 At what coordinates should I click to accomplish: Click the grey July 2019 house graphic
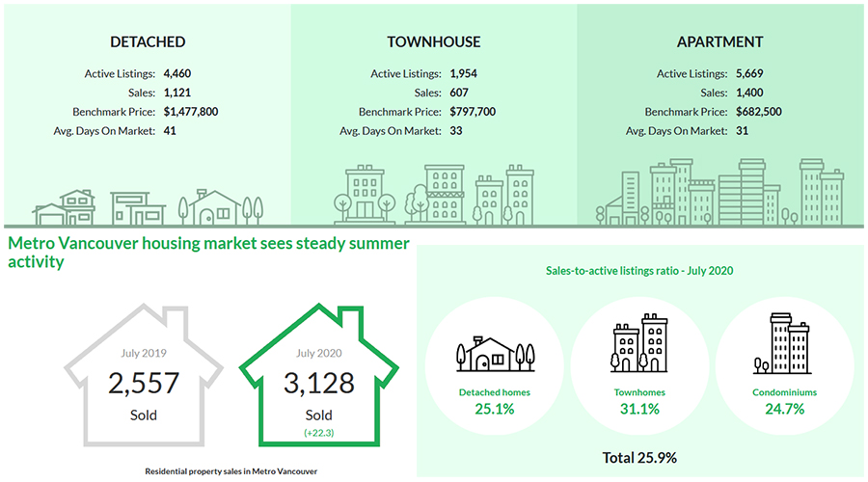(x=144, y=375)
